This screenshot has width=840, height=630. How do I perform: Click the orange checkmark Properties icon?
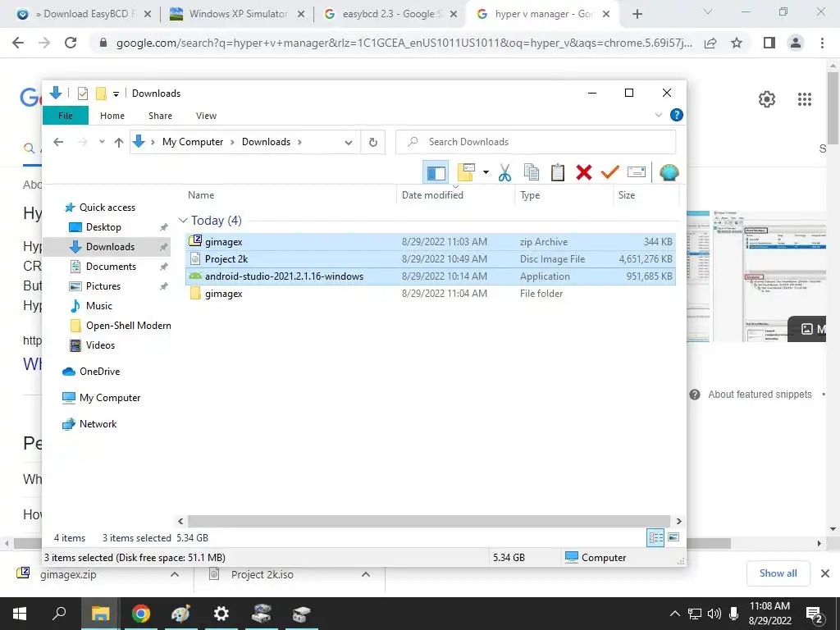tap(610, 172)
